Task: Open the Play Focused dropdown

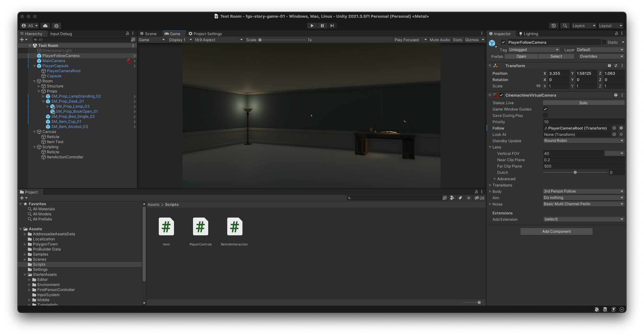Action: [410, 40]
